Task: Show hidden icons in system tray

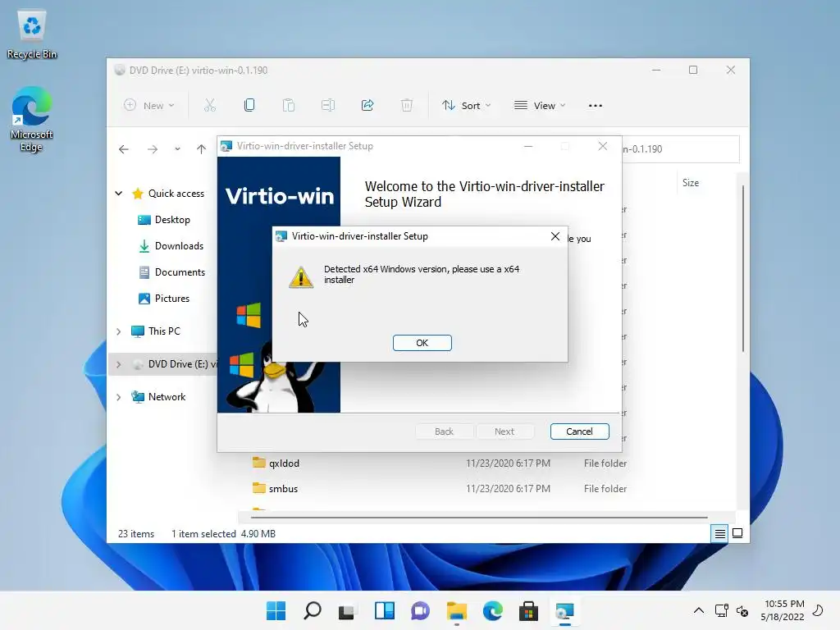Action: [x=699, y=610]
